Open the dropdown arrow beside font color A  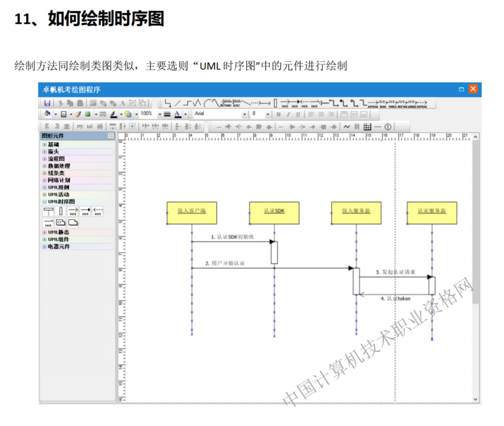pos(186,114)
